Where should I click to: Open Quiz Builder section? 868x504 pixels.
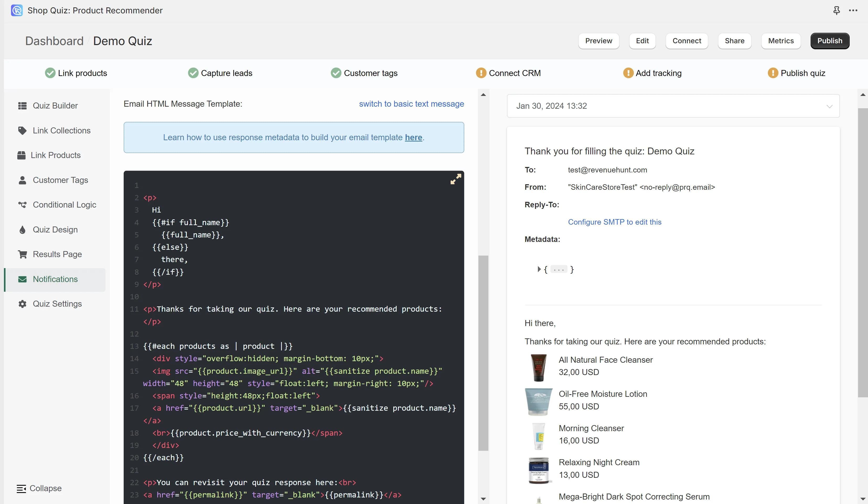point(55,106)
